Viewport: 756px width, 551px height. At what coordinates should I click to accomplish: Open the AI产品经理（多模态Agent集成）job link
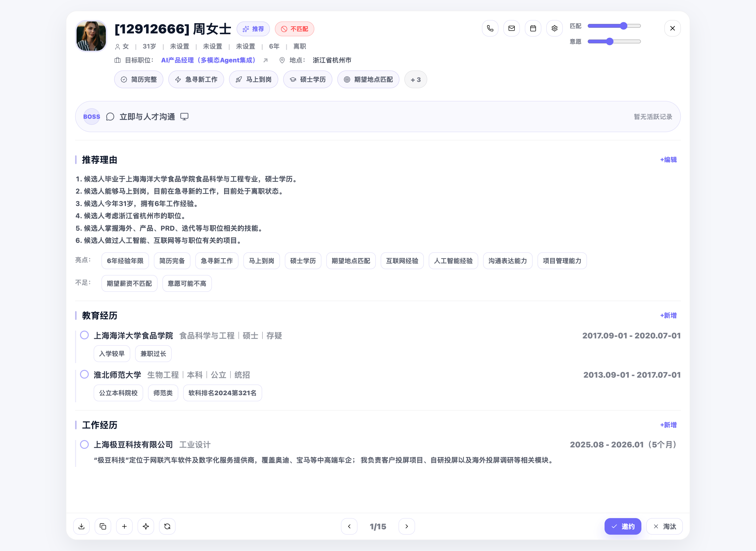coord(208,60)
